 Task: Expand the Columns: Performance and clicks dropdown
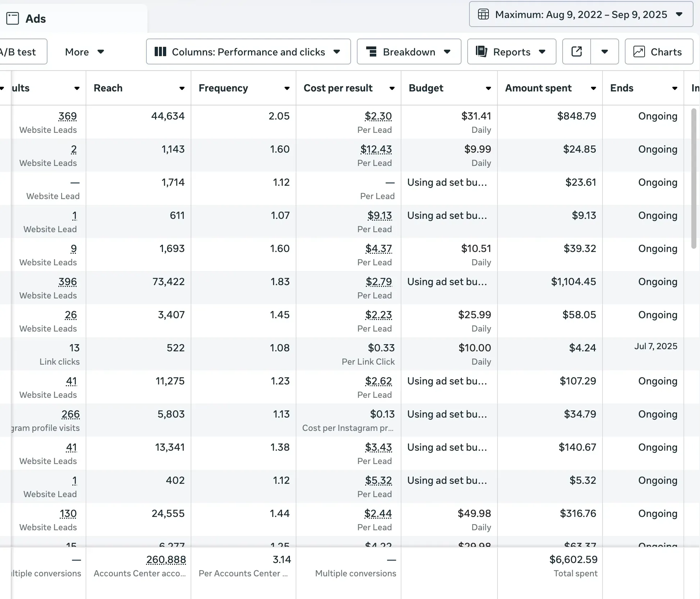click(337, 51)
